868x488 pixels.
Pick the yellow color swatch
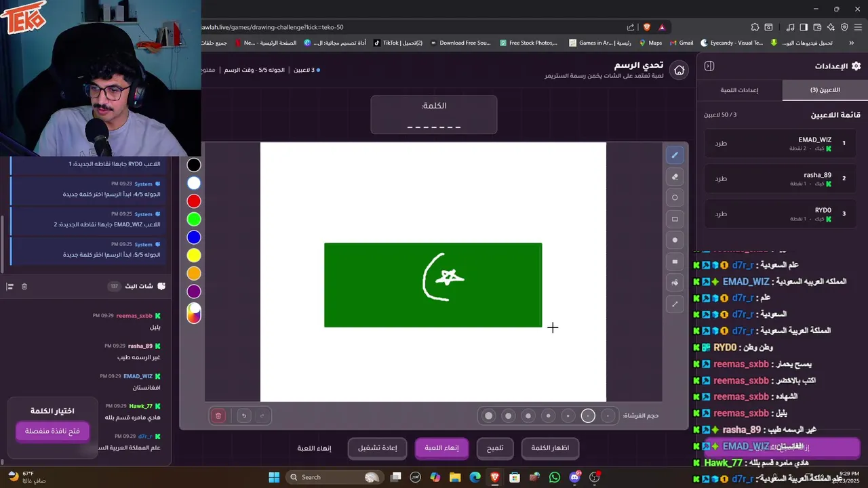(194, 256)
